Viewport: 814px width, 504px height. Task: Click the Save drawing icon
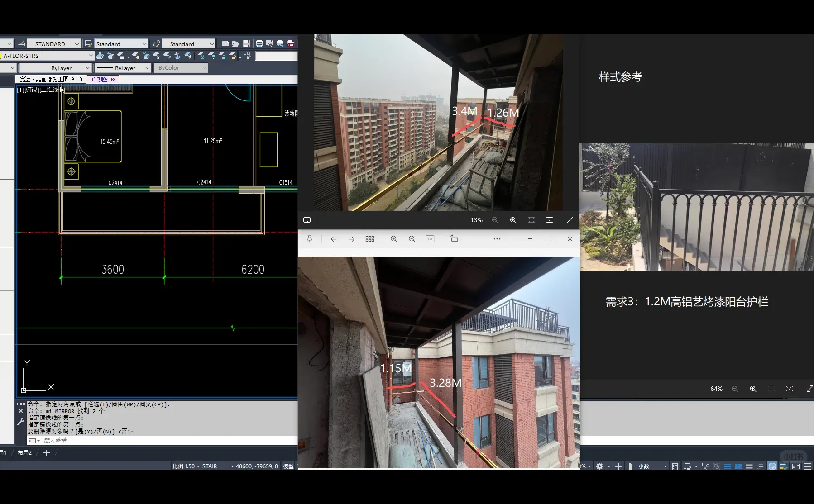click(246, 43)
